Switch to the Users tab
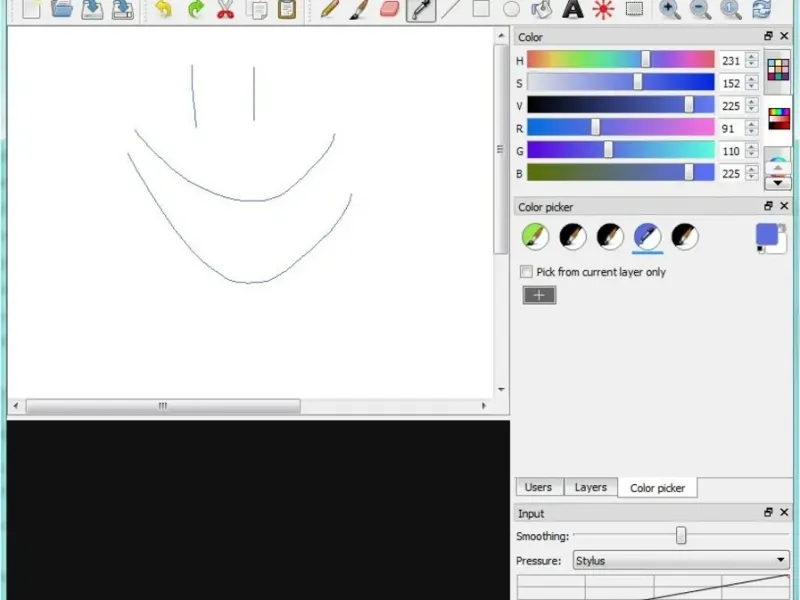800x600 pixels. [538, 487]
